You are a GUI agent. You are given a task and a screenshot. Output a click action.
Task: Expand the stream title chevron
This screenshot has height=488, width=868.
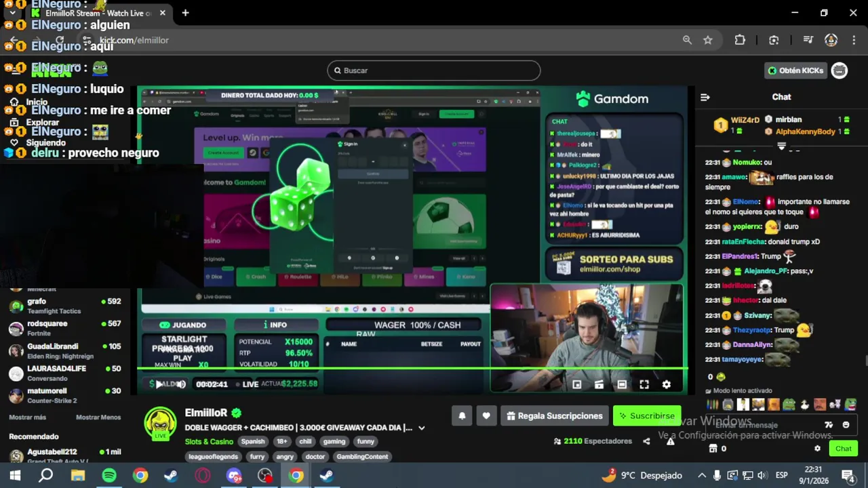click(421, 428)
